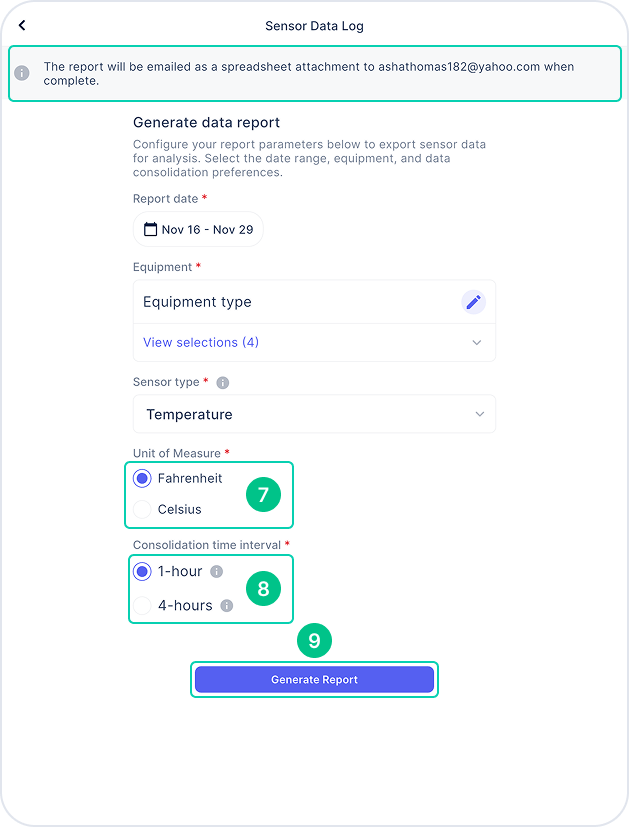Open the Nov 16 - Nov 29 date range picker
Screen dimensions: 629x827
198,229
